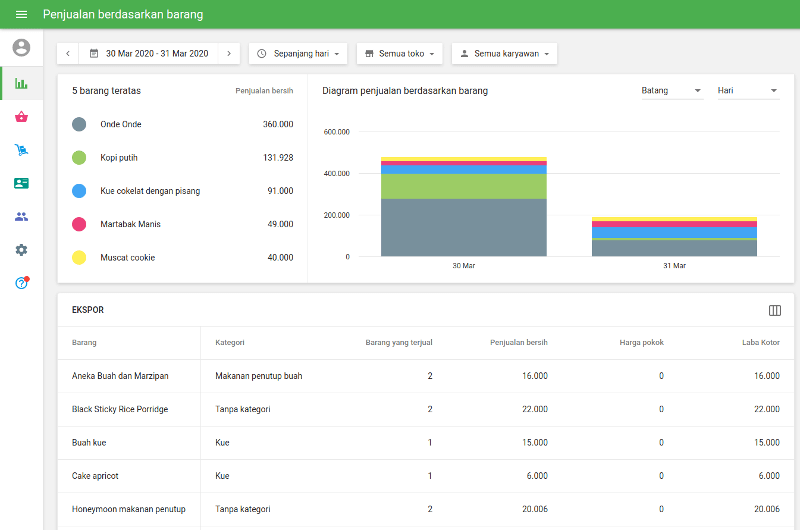
Task: Click the EKSPOR export button
Action: 88,310
